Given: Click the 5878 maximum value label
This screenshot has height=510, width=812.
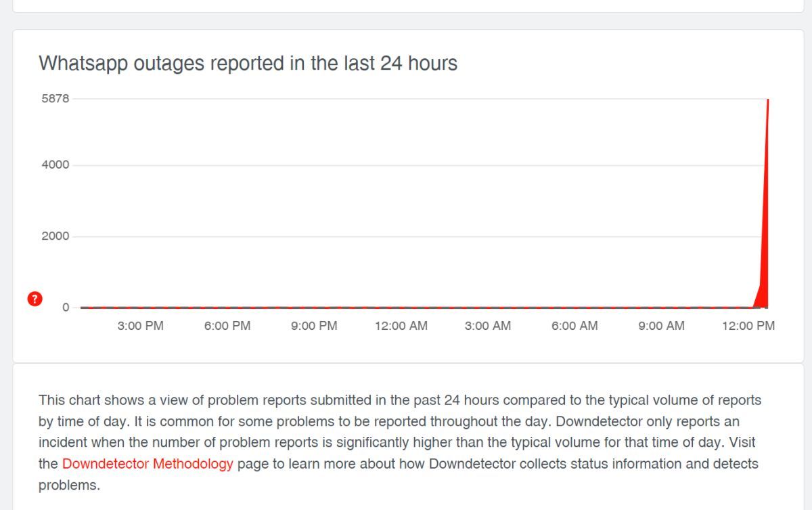Looking at the screenshot, I should coord(55,98).
